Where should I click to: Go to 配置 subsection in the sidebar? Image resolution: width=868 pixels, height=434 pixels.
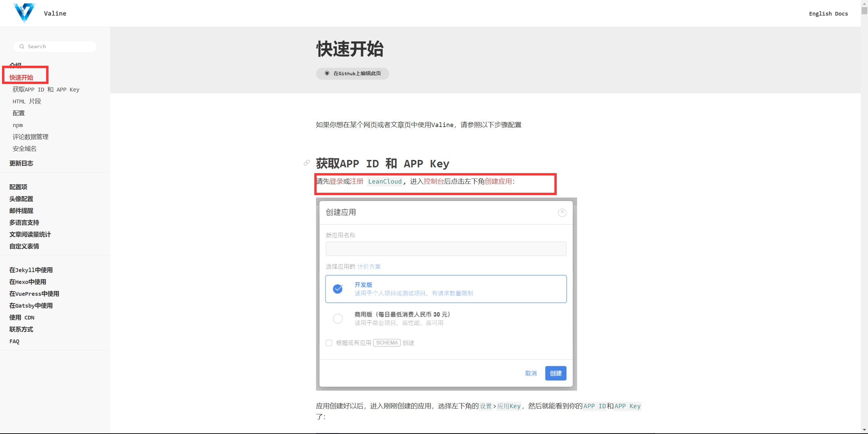tap(19, 113)
